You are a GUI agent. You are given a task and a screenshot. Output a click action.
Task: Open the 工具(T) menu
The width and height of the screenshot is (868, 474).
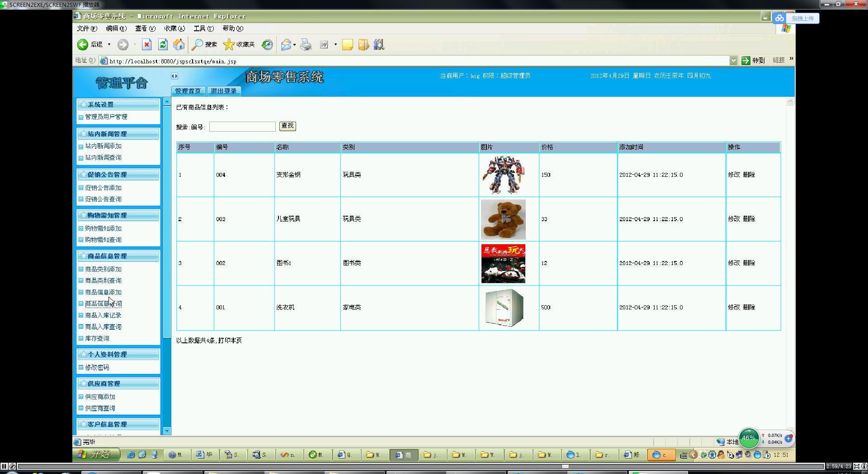[x=203, y=28]
